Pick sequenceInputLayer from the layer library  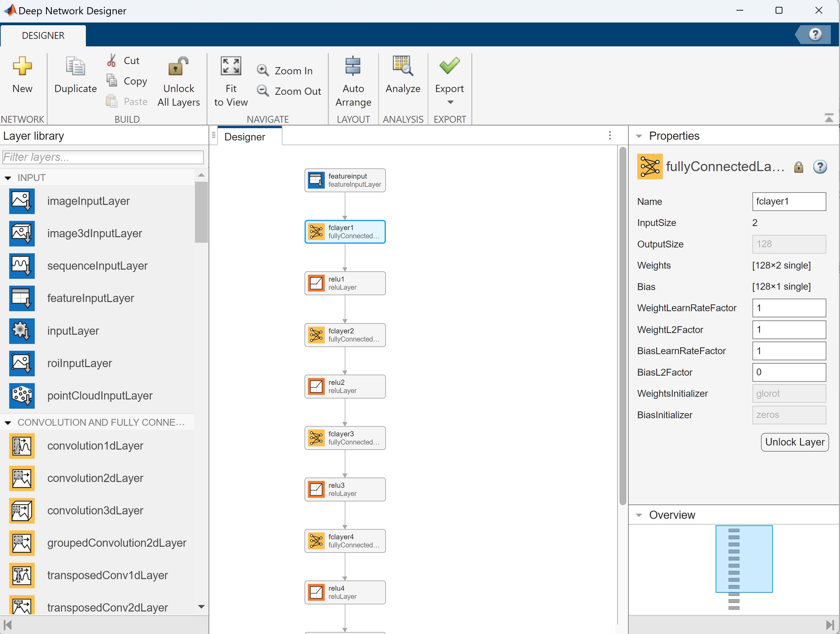[97, 266]
